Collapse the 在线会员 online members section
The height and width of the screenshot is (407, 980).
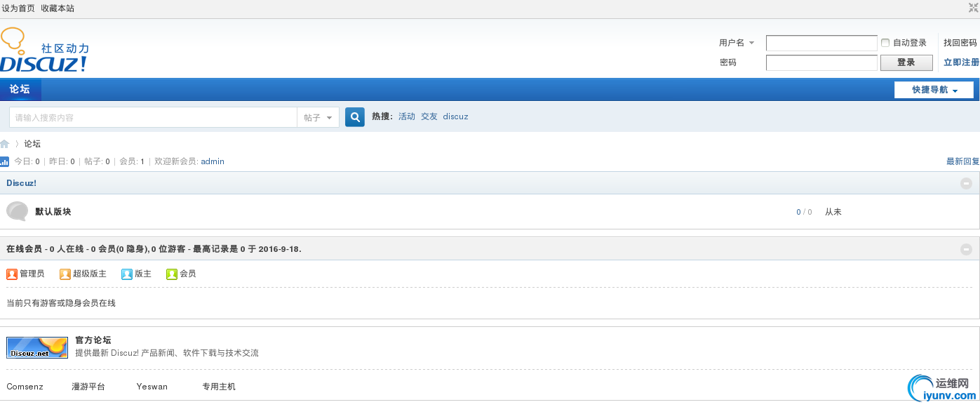(x=966, y=249)
